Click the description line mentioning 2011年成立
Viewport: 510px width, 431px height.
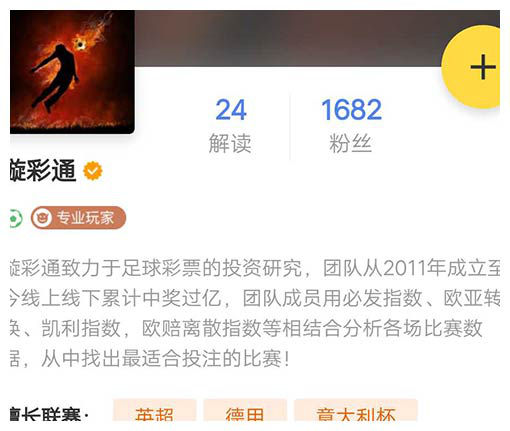(255, 268)
